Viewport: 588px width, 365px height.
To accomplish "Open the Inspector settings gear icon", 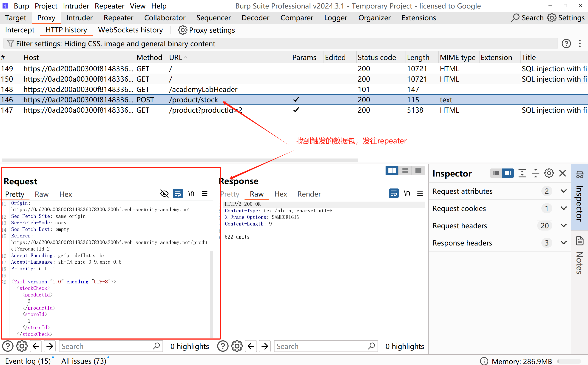I will pos(549,173).
